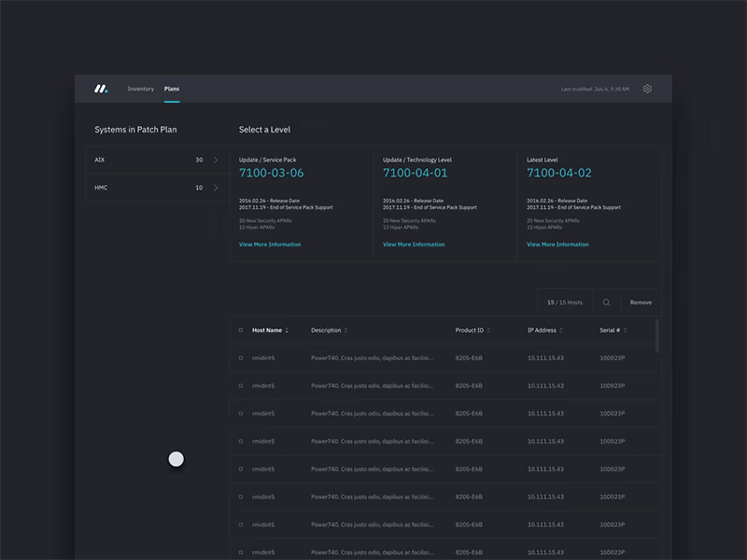Sort by Host Name column arrows
The width and height of the screenshot is (747, 560).
[287, 330]
